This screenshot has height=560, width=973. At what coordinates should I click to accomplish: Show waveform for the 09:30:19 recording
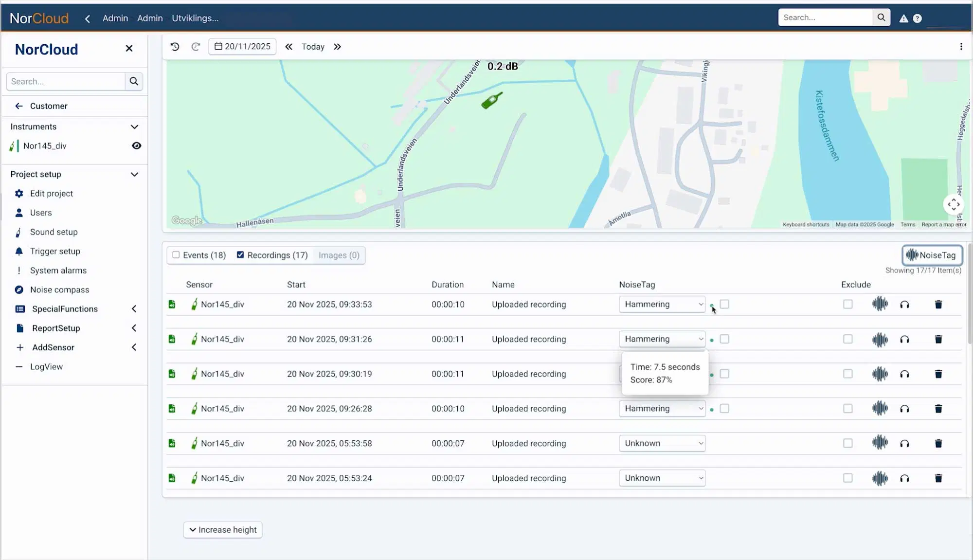pos(880,374)
